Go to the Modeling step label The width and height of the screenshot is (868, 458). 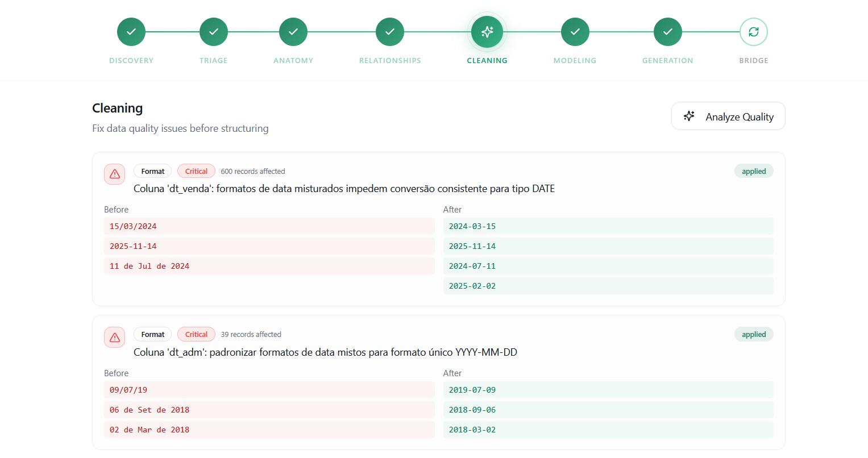[575, 60]
